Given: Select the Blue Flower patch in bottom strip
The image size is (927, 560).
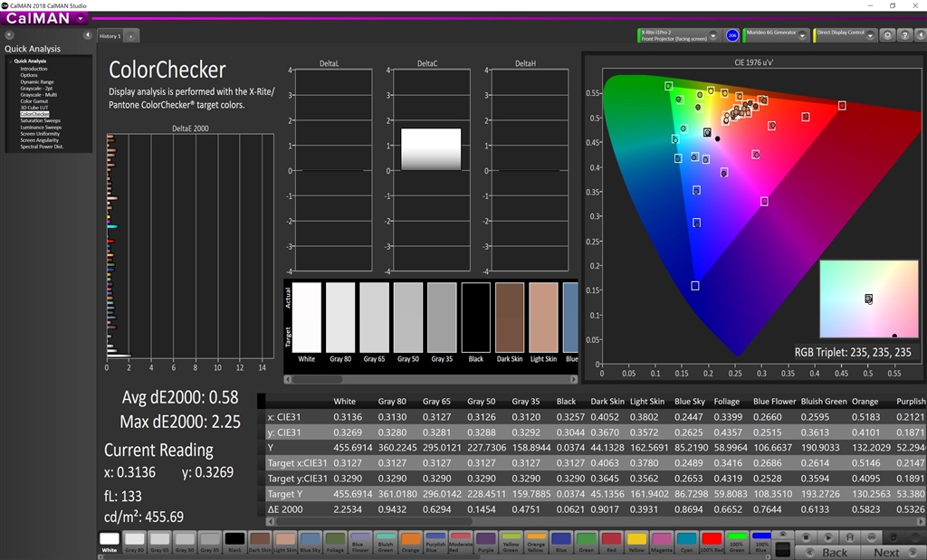Looking at the screenshot, I should click(360, 542).
